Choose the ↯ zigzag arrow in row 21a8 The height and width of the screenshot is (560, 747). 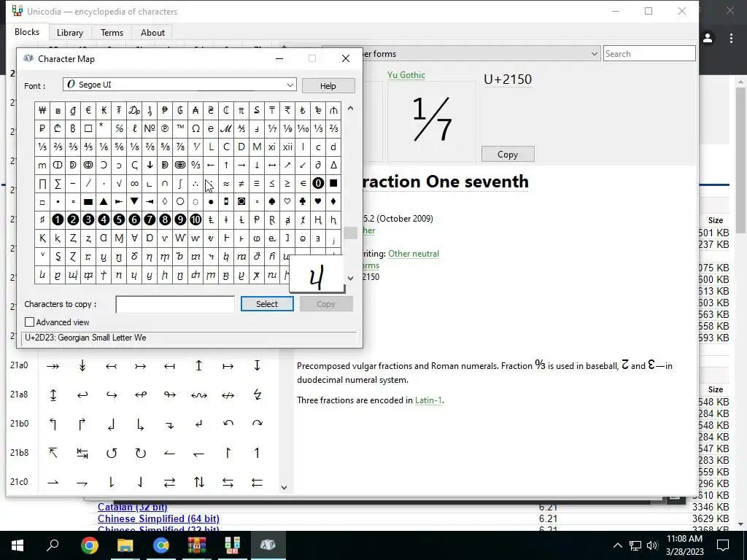coord(258,394)
